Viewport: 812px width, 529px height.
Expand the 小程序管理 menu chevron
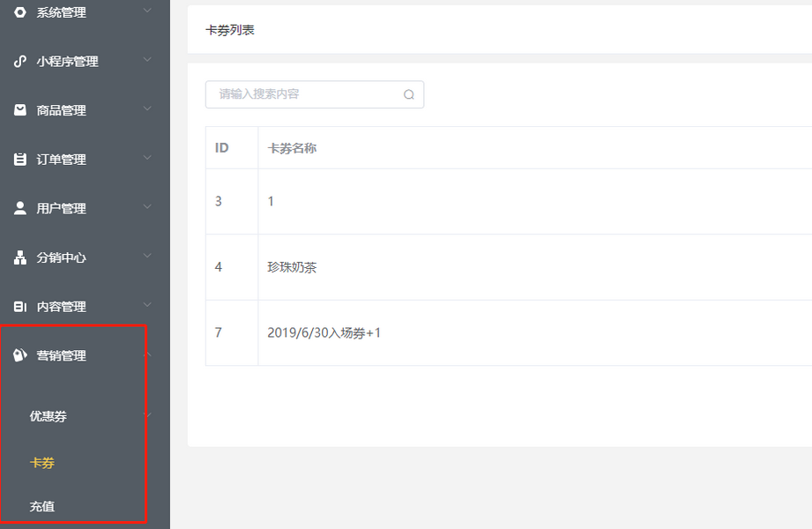[x=147, y=60]
